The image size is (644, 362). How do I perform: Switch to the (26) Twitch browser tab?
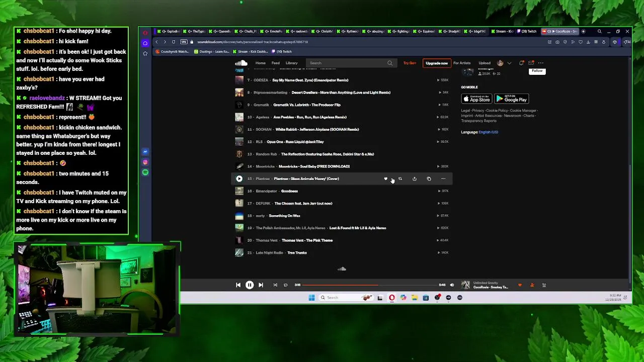tap(526, 31)
